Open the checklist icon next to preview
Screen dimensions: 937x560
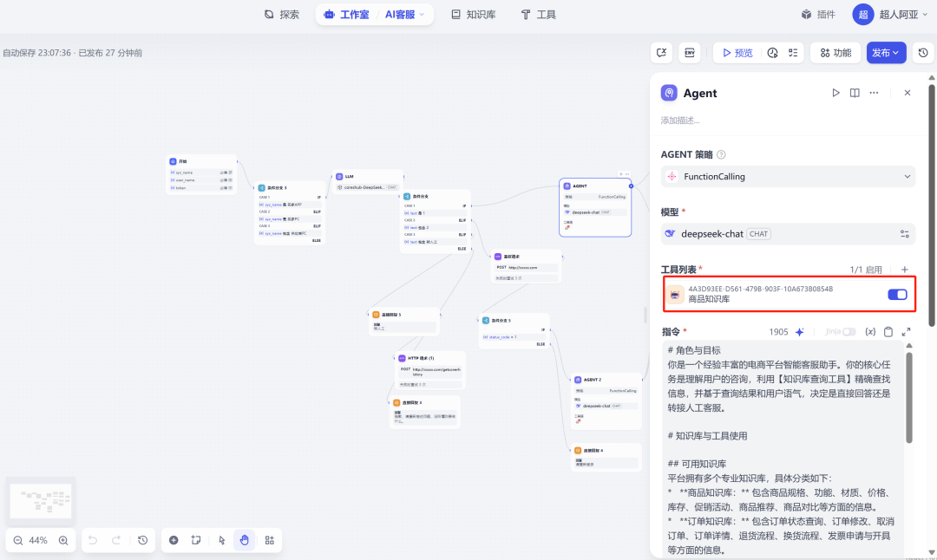pyautogui.click(x=793, y=53)
